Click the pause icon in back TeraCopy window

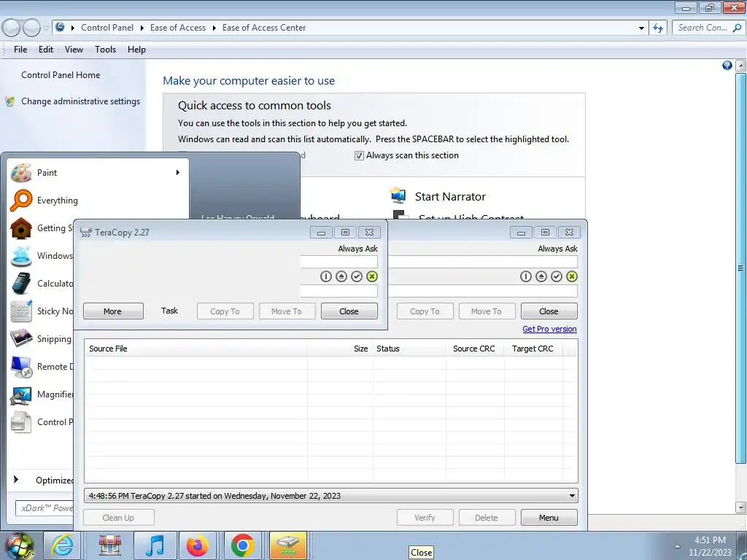tap(525, 276)
